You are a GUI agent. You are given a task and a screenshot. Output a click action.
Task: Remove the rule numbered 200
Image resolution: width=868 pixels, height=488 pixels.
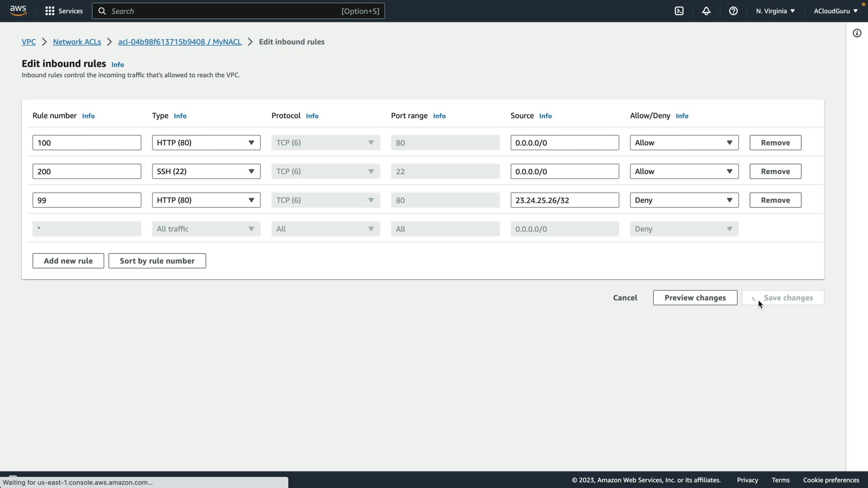pos(775,171)
